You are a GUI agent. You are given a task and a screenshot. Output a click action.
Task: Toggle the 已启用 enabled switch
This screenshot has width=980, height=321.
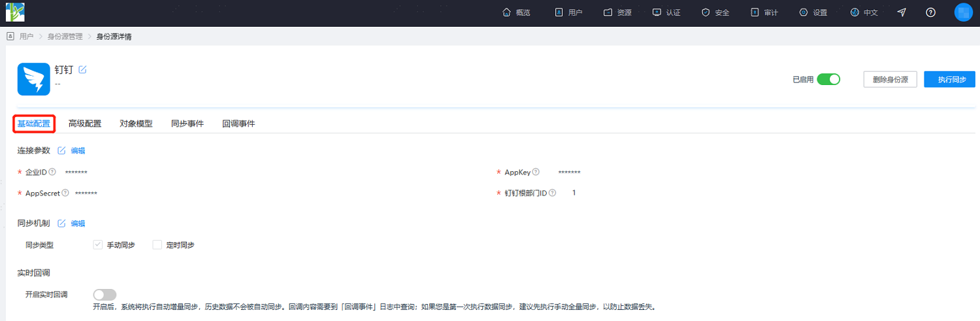click(x=828, y=79)
